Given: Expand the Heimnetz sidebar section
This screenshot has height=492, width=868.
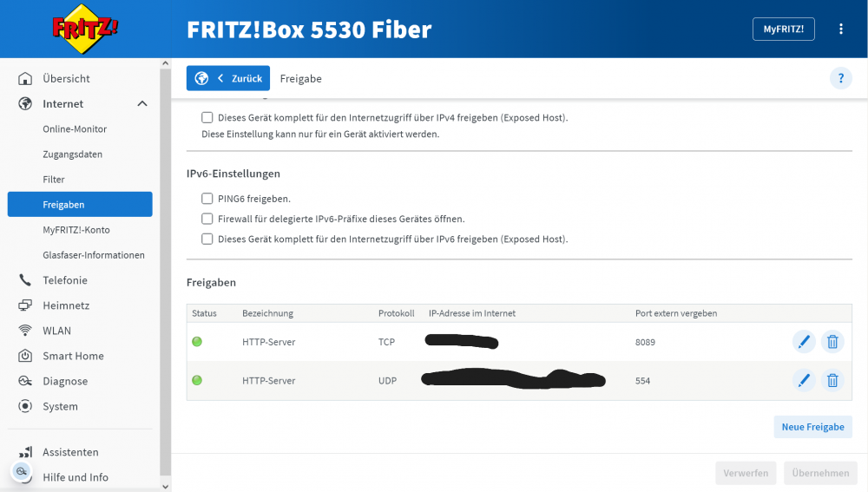Looking at the screenshot, I should (66, 305).
